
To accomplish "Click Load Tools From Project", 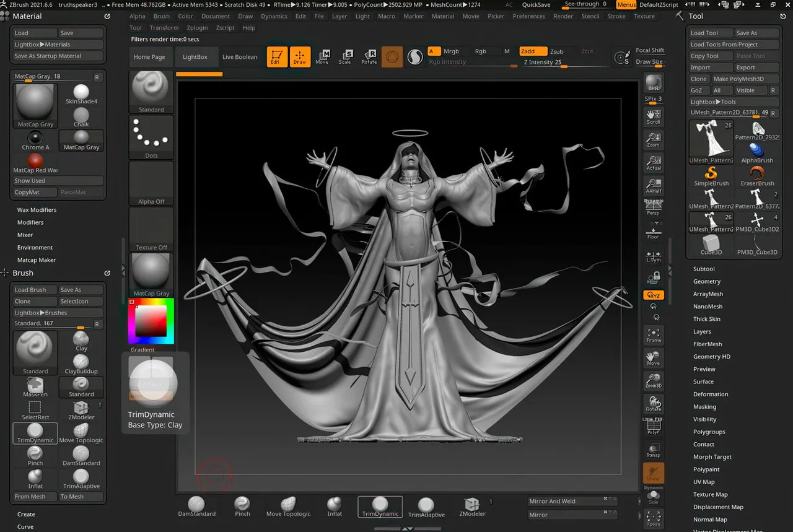I will click(734, 45).
